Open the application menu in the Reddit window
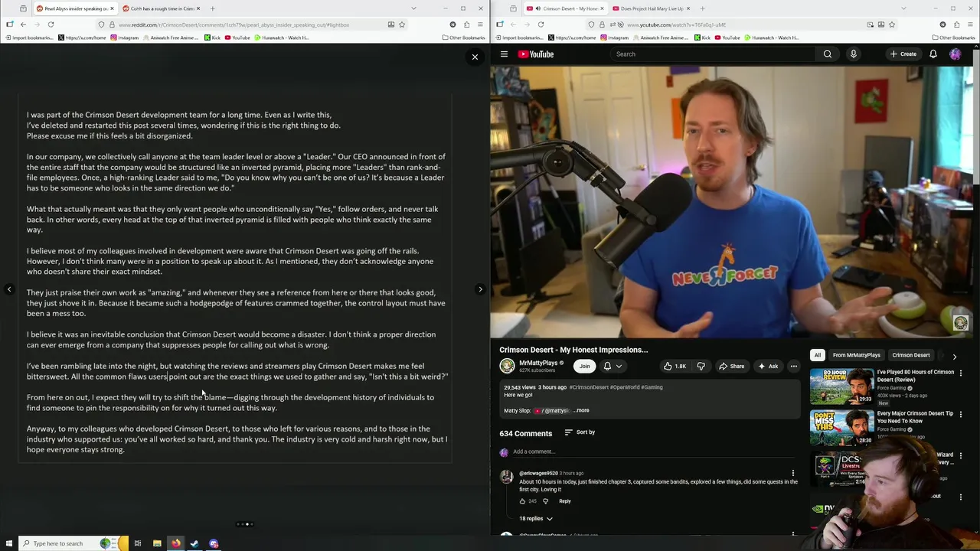Viewport: 980px width, 551px height. pyautogui.click(x=480, y=24)
